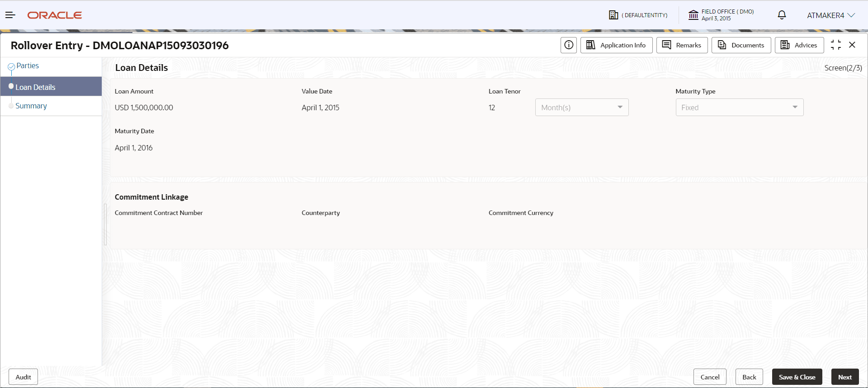Screen dimensions: 868x388
Task: Click the Audit button
Action: pyautogui.click(x=23, y=377)
